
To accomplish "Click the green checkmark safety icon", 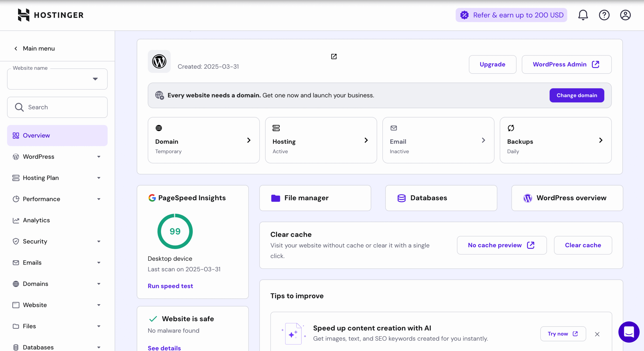I will tap(153, 319).
